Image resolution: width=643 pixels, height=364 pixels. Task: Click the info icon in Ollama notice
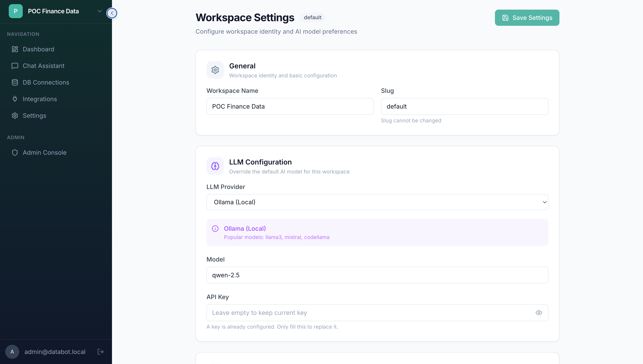point(215,229)
